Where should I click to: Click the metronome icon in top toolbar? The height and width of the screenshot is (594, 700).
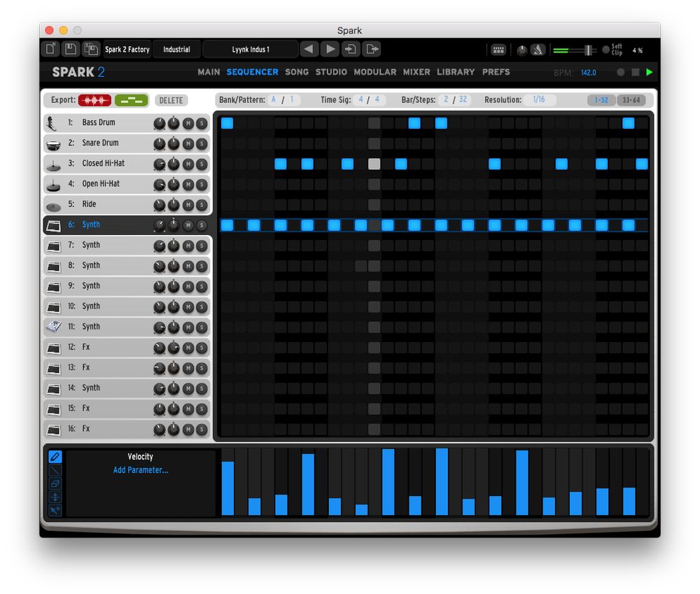coord(538,50)
